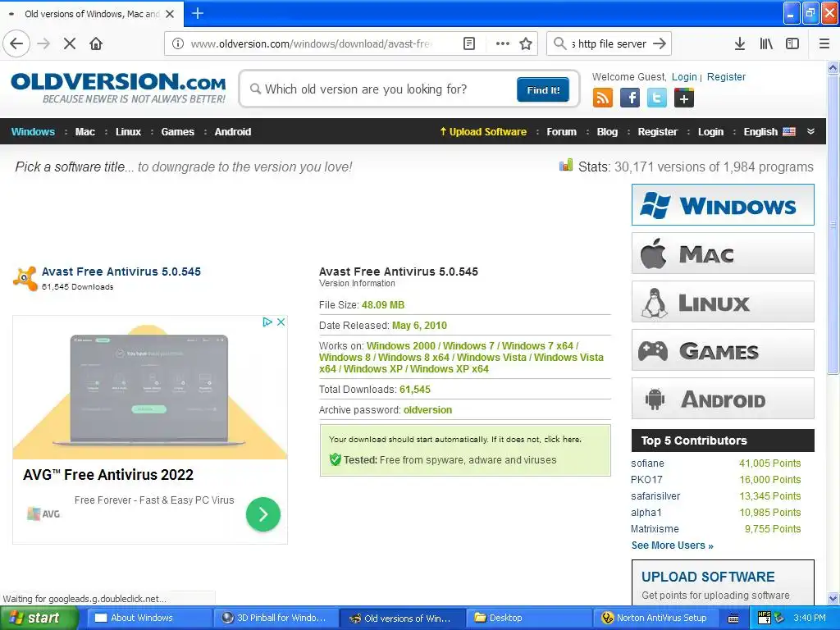Close the Old versions of Windows tab
The height and width of the screenshot is (630, 840).
[x=170, y=14]
